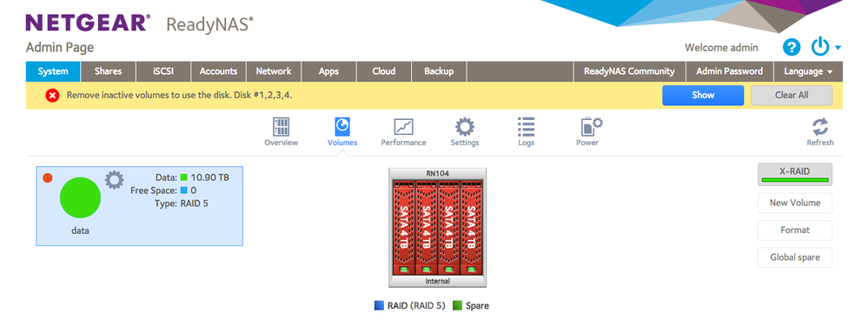View the Logs list icon
Viewport: 868px width, 334px height.
pos(526,127)
